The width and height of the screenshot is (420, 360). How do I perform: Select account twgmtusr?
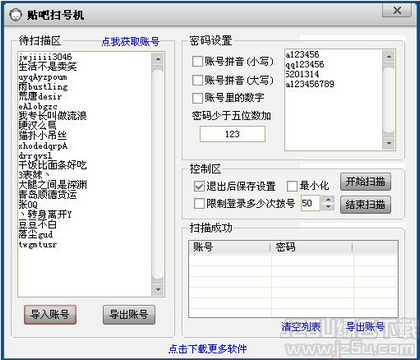pyautogui.click(x=38, y=245)
